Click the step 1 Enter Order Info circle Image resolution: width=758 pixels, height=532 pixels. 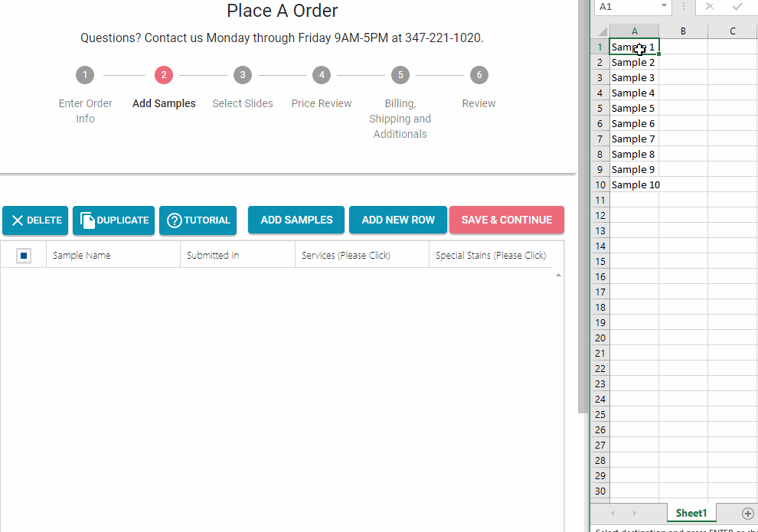click(85, 75)
